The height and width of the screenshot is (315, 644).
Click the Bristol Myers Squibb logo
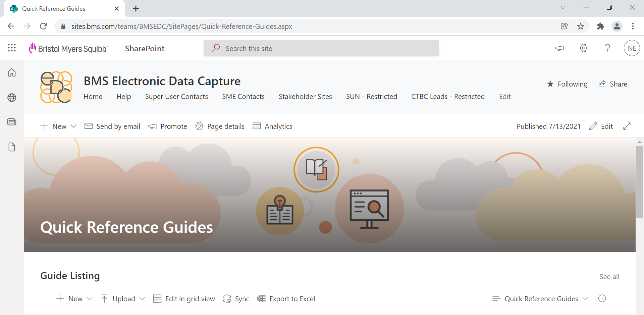pyautogui.click(x=68, y=48)
